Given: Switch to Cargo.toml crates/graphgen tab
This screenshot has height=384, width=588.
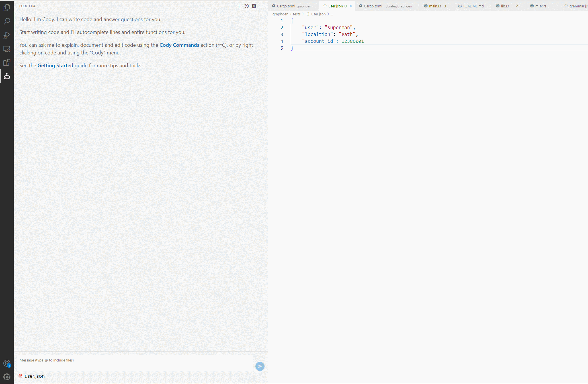Looking at the screenshot, I should tap(388, 6).
